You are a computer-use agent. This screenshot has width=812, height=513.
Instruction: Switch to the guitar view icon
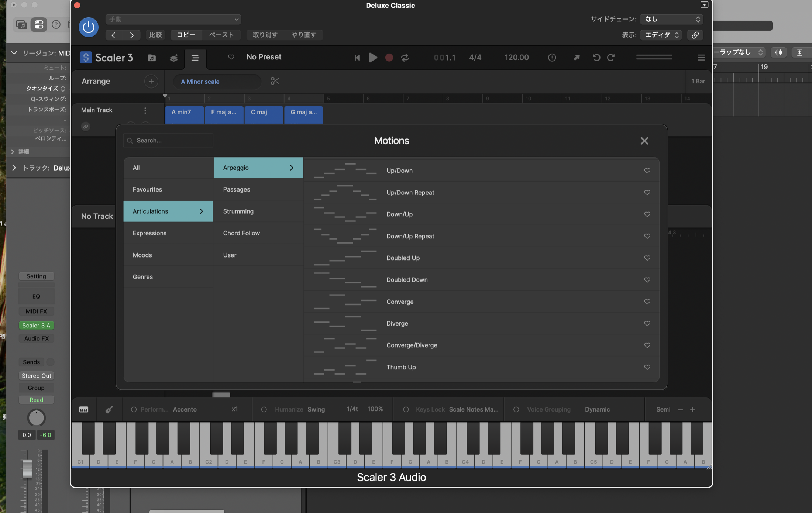pyautogui.click(x=109, y=409)
